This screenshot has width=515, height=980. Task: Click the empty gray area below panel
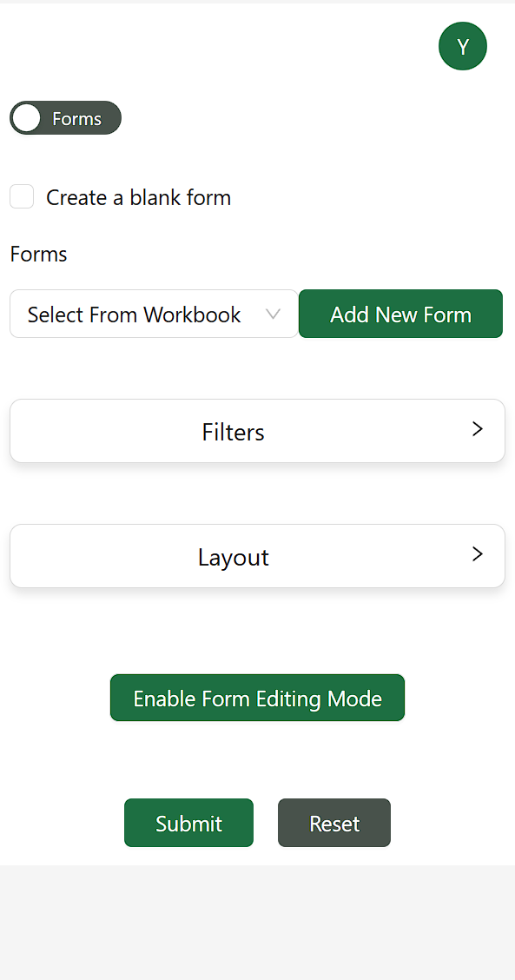pyautogui.click(x=257, y=922)
